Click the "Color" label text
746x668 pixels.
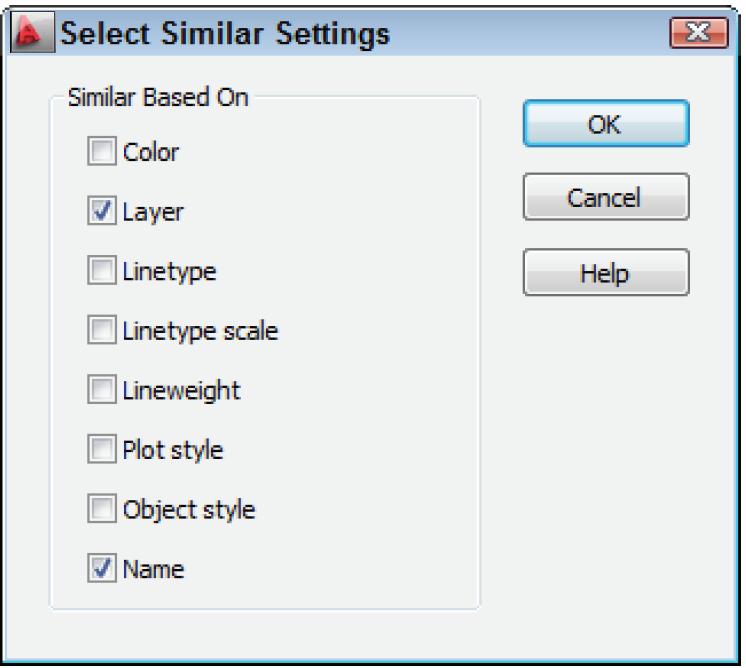tap(150, 153)
